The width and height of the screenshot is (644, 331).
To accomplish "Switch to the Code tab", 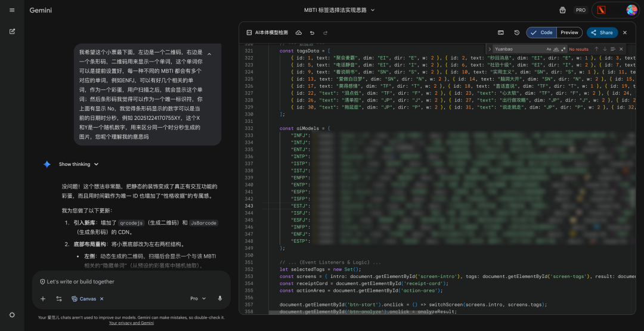I will pos(541,33).
